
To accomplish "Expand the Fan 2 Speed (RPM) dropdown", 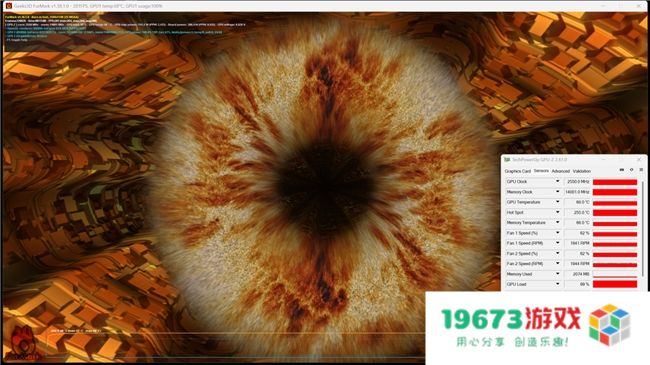I will pos(557,264).
